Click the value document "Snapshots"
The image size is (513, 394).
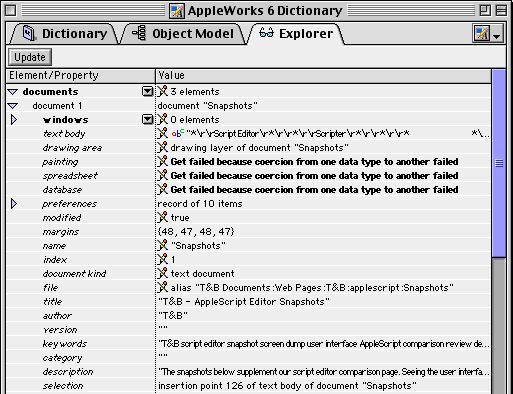[x=207, y=106]
